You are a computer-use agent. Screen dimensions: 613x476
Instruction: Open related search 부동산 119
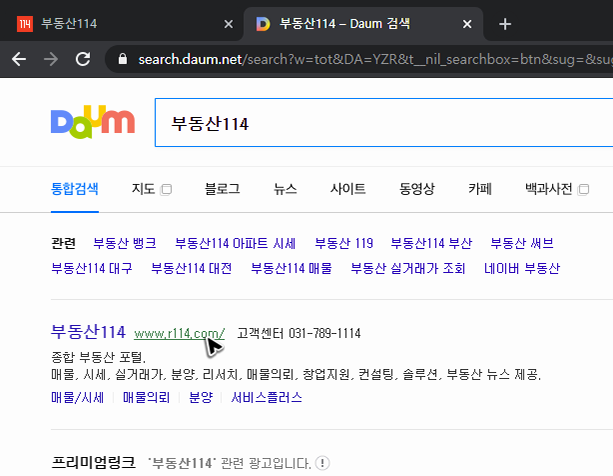[x=344, y=243]
